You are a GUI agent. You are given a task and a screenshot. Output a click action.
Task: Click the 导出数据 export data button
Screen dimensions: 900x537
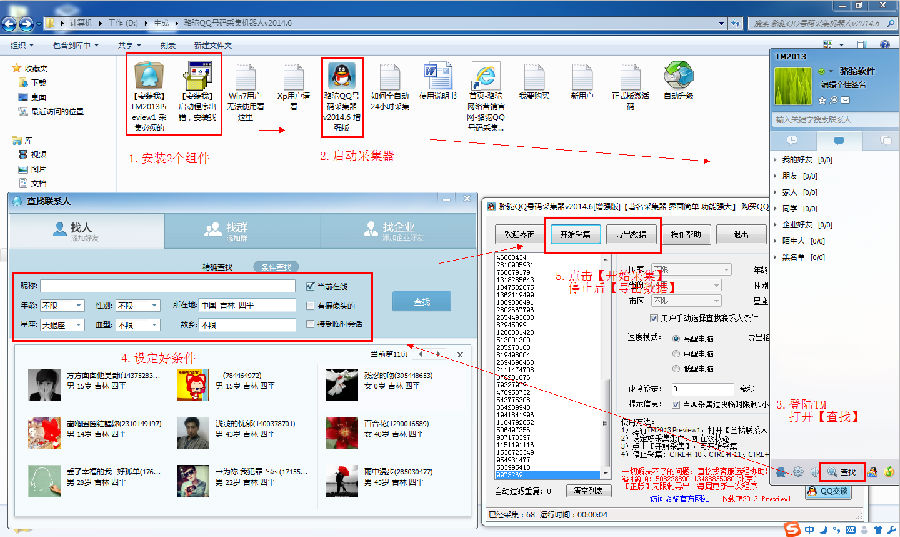pos(631,234)
